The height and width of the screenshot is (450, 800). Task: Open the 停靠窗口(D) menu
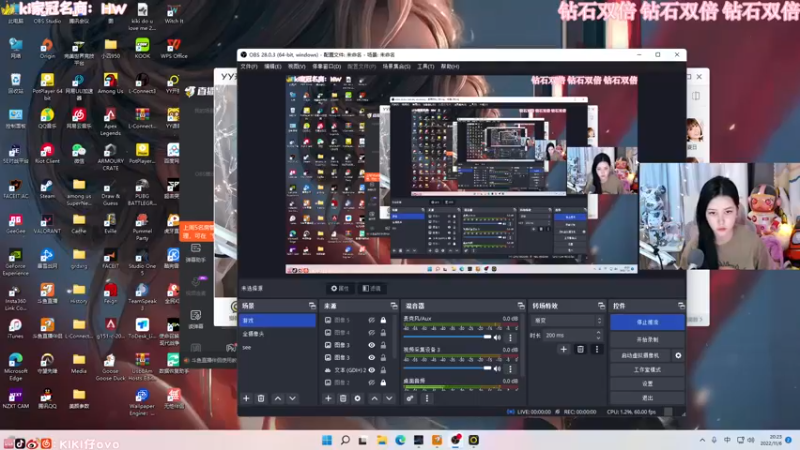point(327,66)
